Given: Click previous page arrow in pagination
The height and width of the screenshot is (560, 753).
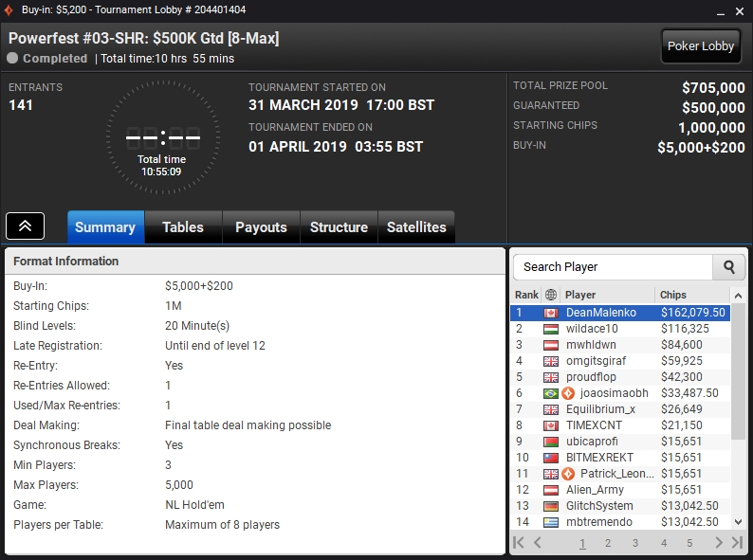Looking at the screenshot, I should [x=538, y=542].
